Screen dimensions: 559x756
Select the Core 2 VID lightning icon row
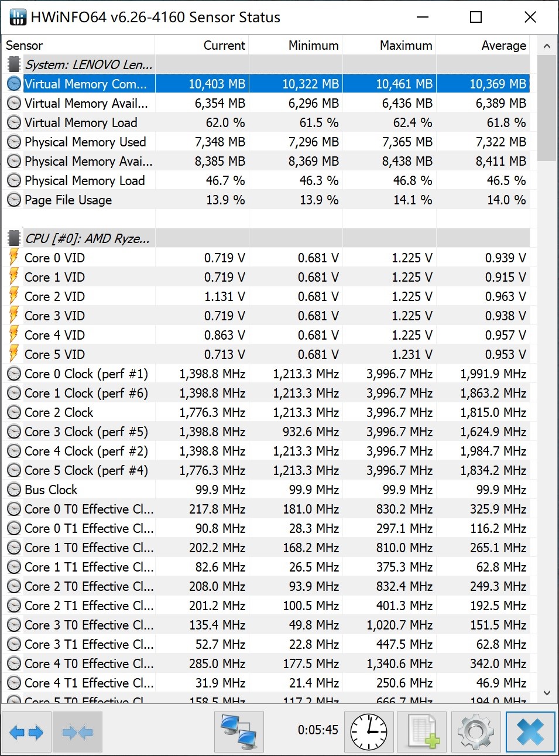[266, 296]
